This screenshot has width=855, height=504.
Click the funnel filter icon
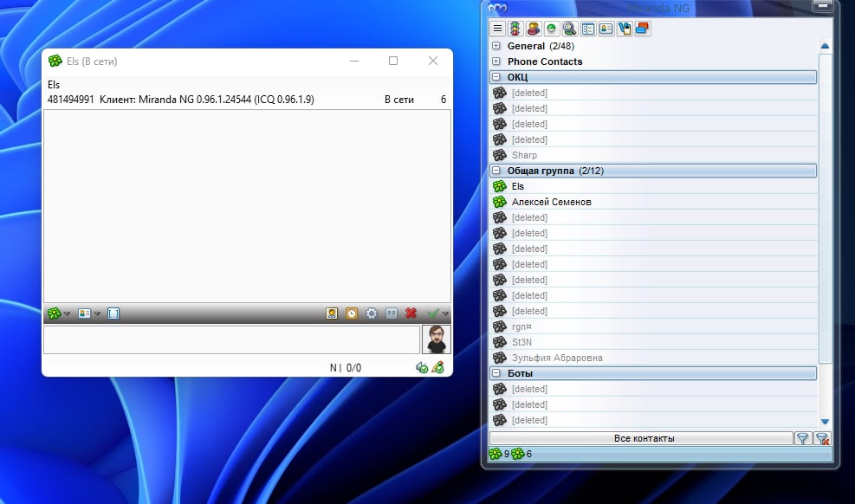(802, 438)
